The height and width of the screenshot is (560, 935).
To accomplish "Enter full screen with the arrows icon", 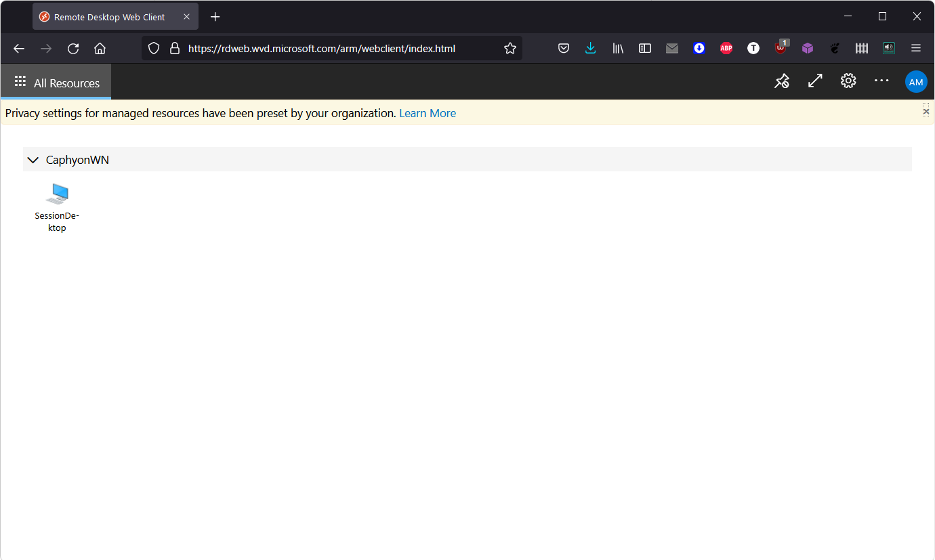I will pyautogui.click(x=815, y=81).
